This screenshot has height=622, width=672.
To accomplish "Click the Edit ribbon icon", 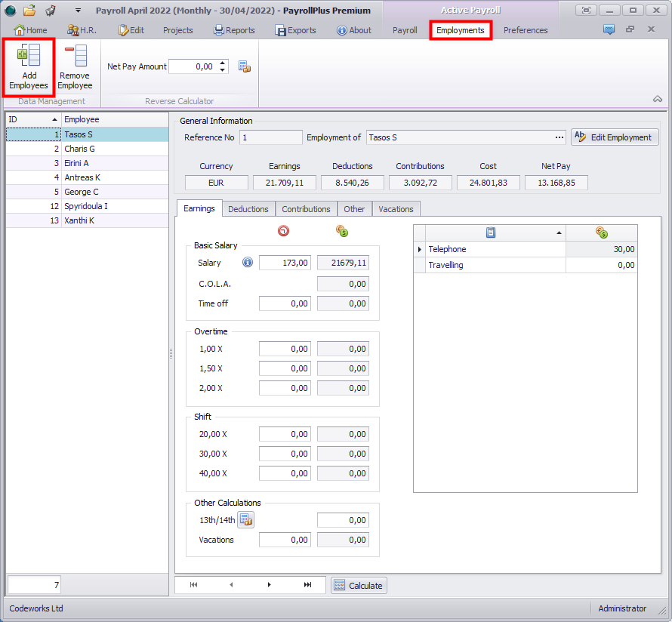I will [x=122, y=30].
